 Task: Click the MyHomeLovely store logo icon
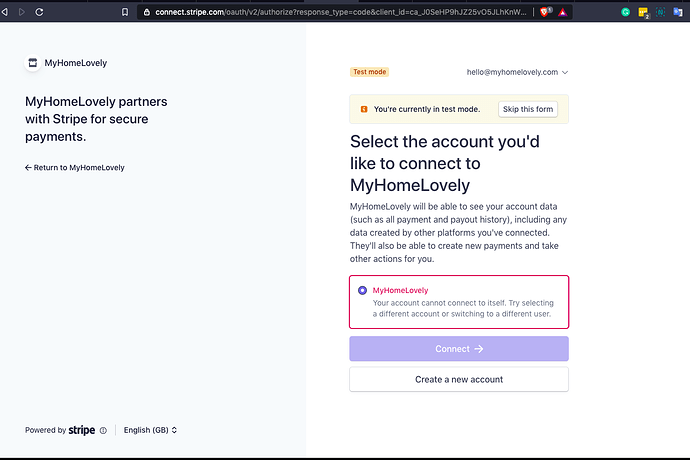pyautogui.click(x=33, y=63)
